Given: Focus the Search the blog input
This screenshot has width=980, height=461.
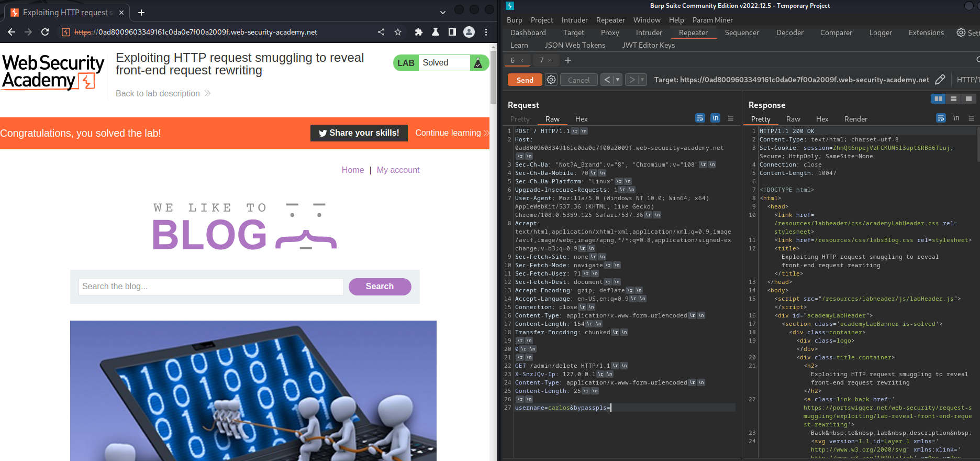Looking at the screenshot, I should (210, 287).
